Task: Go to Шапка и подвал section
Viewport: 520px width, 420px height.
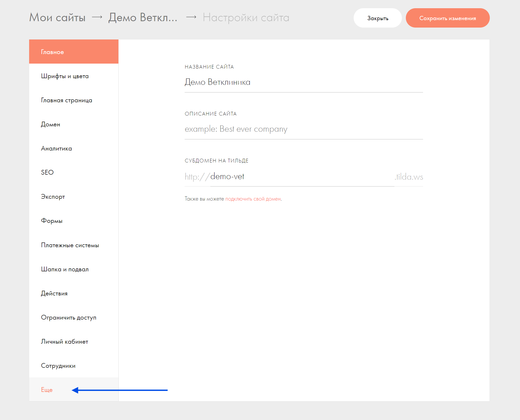Action: pos(65,269)
